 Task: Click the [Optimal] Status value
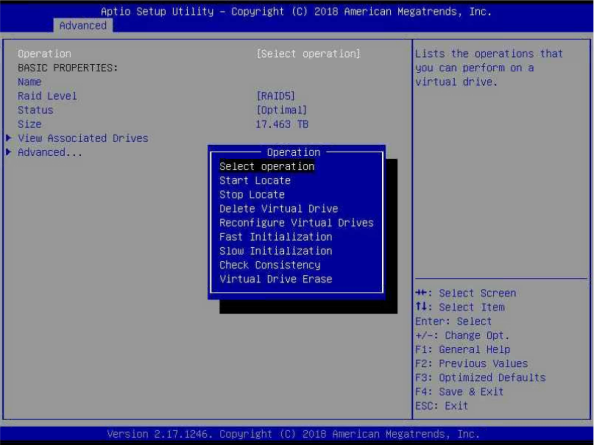281,110
